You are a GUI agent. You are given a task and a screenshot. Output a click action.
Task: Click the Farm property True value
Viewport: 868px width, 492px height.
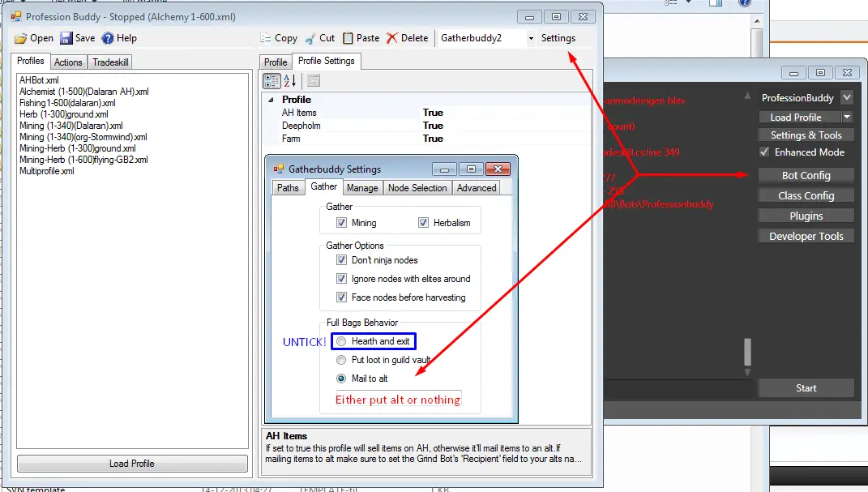[x=433, y=139]
